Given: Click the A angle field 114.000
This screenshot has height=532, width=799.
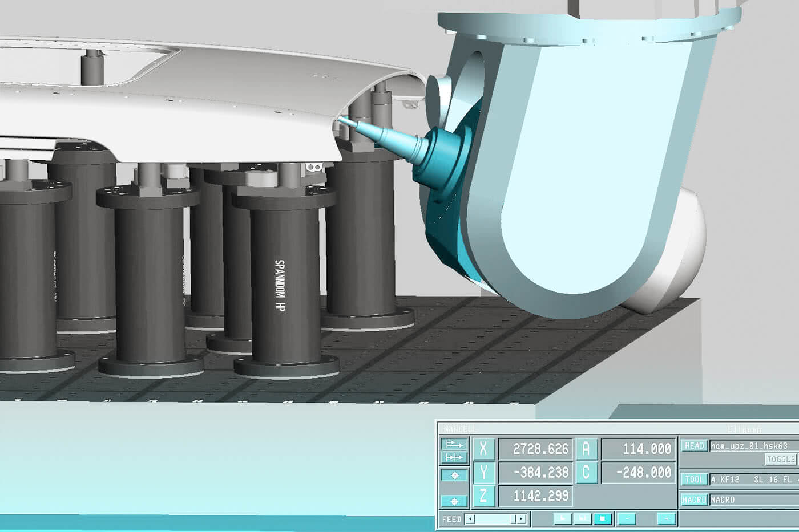Looking at the screenshot, I should (x=639, y=449).
